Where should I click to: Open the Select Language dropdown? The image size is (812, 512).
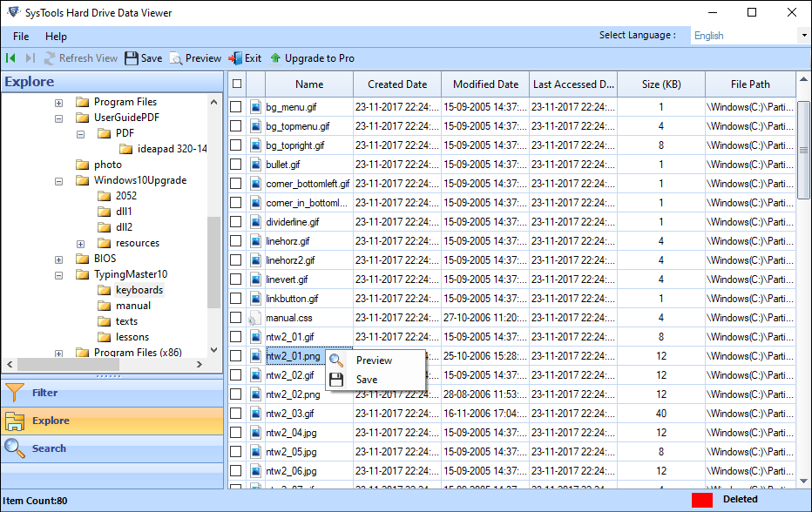point(803,36)
